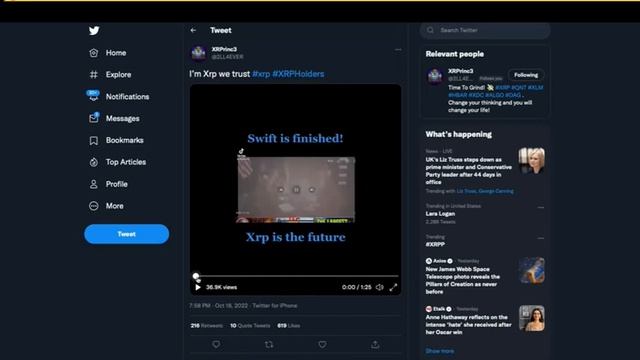Open Explore from the sidebar
Image resolution: width=640 pixels, height=360 pixels.
click(x=110, y=75)
